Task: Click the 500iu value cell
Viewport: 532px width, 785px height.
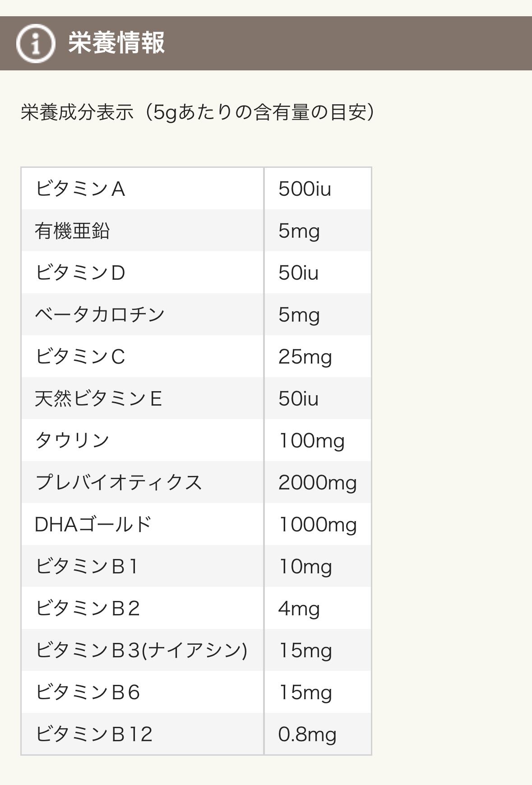Action: point(305,189)
